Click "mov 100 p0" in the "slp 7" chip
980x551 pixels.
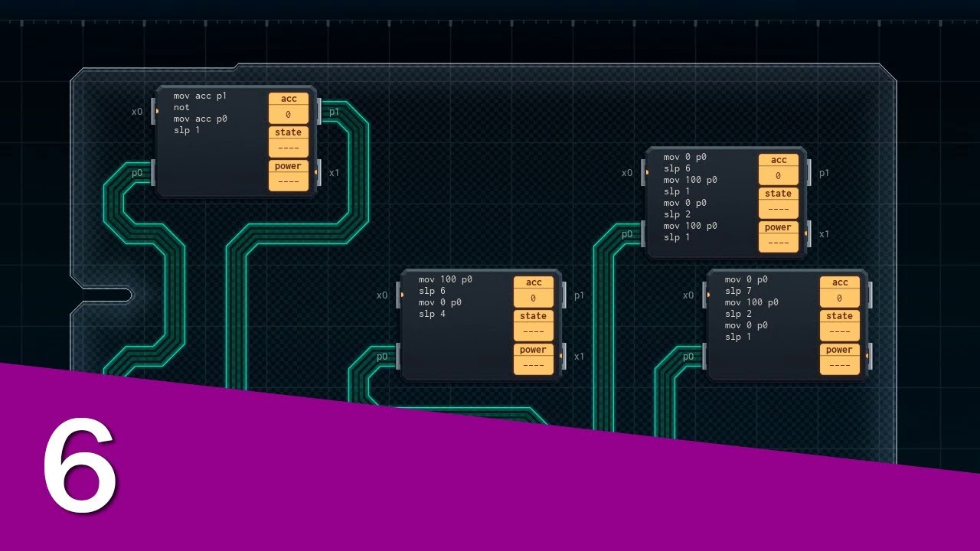point(752,302)
